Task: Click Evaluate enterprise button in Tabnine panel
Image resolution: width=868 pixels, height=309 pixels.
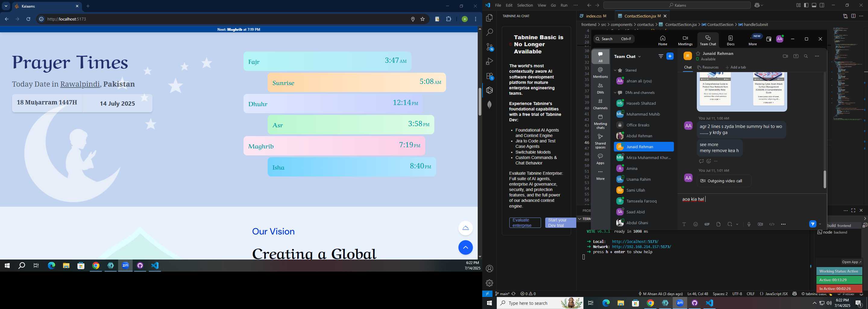Action: pos(525,223)
